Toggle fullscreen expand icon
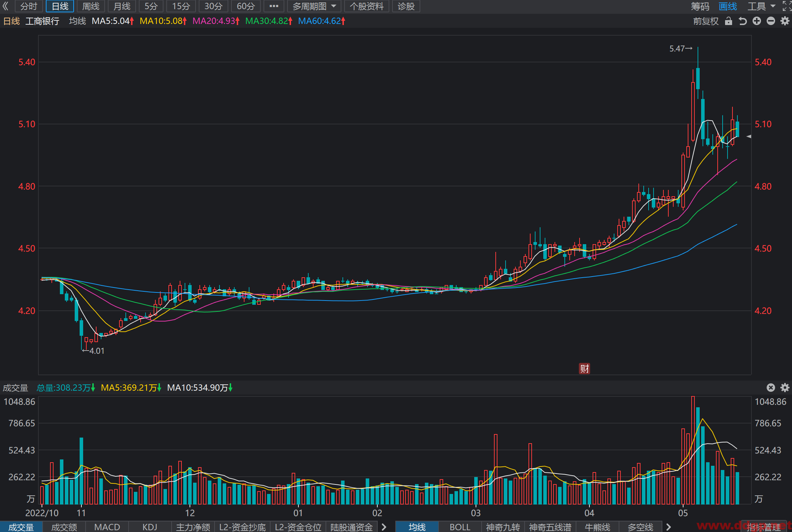792x532 pixels. click(787, 6)
